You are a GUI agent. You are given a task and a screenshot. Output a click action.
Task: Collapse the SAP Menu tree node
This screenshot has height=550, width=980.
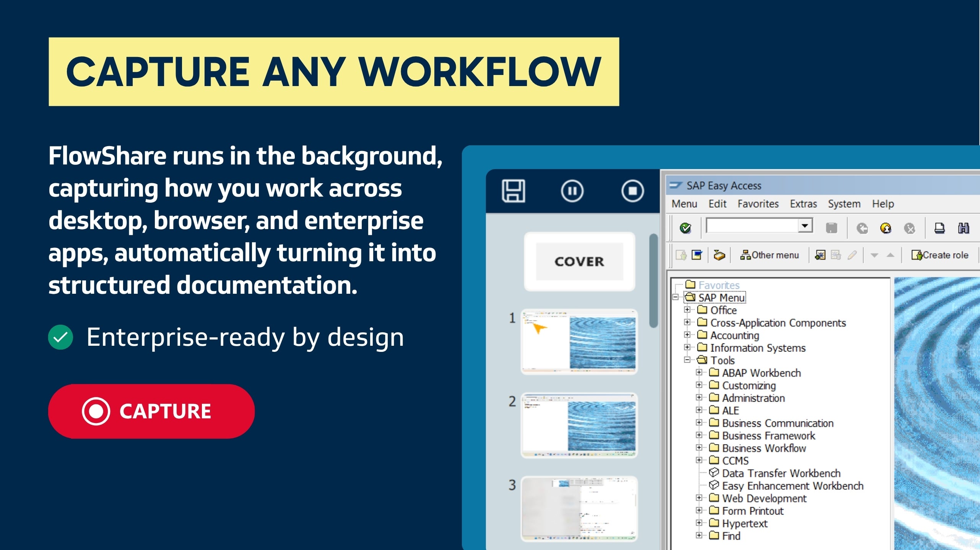[676, 297]
